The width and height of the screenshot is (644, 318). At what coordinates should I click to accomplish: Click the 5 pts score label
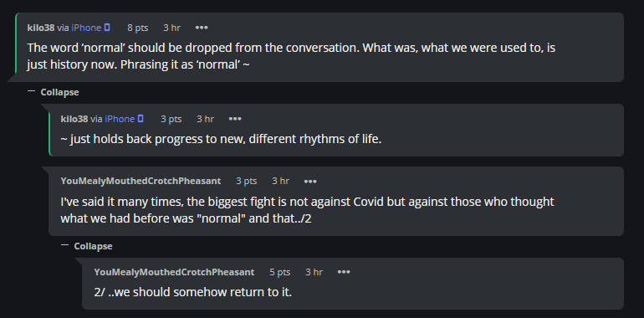click(x=280, y=273)
